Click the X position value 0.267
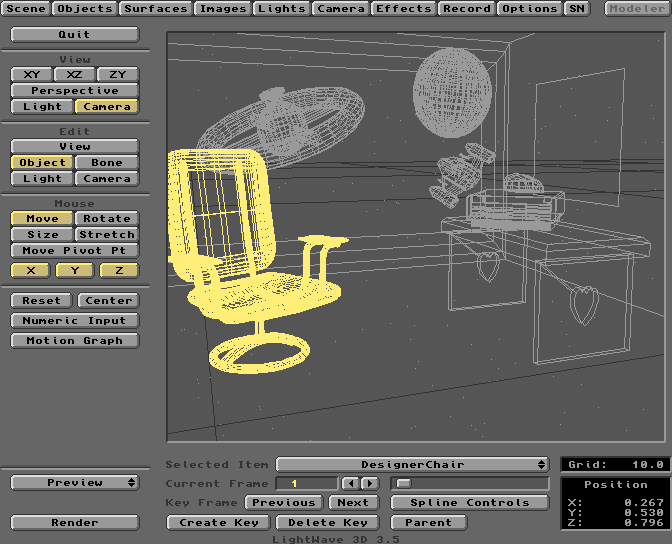 point(643,502)
